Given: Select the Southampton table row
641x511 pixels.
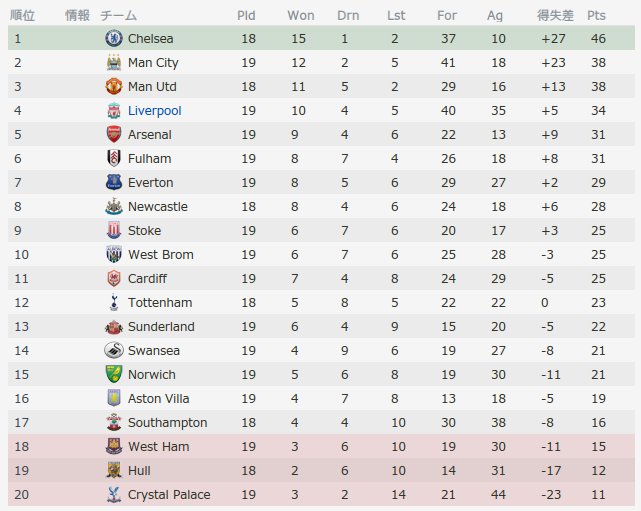Looking at the screenshot, I should point(321,423).
